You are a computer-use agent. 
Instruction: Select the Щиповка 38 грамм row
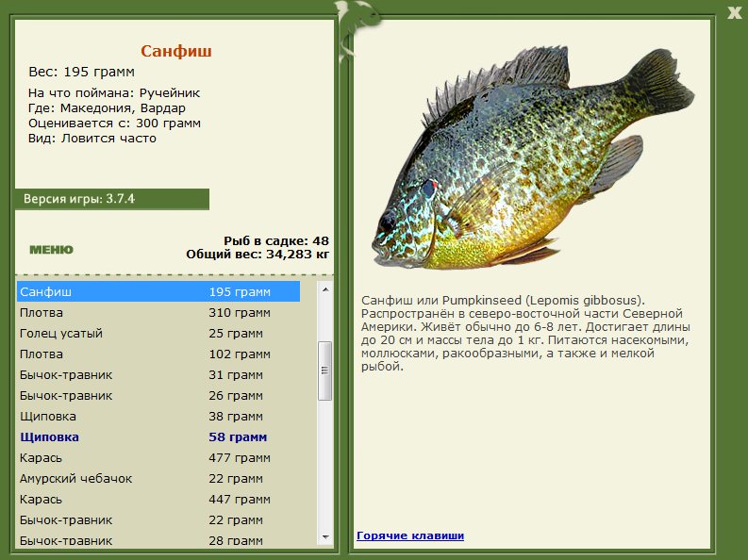point(158,416)
